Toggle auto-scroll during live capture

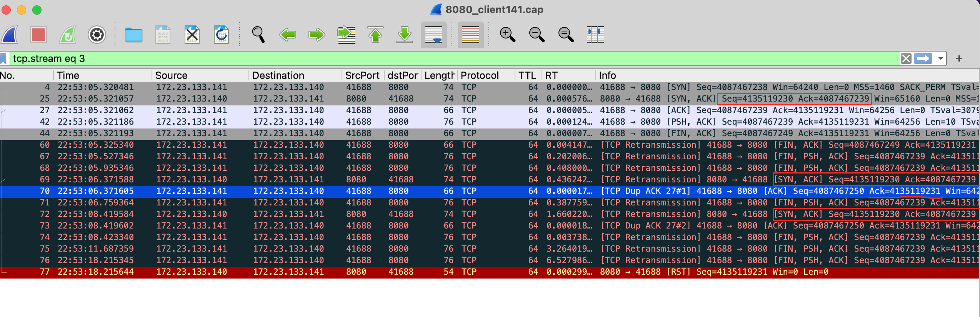434,35
